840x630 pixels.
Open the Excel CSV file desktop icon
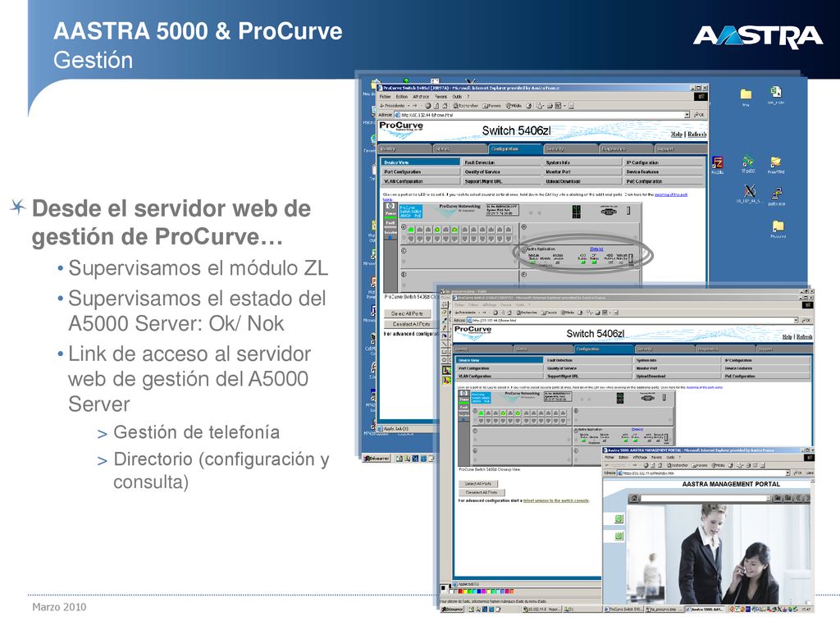point(776,94)
